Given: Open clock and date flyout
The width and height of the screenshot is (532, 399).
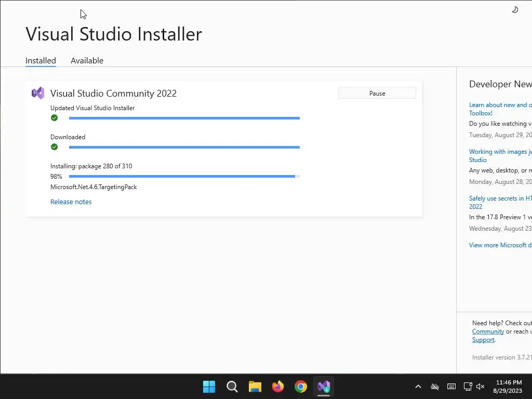Looking at the screenshot, I should pyautogui.click(x=508, y=387).
